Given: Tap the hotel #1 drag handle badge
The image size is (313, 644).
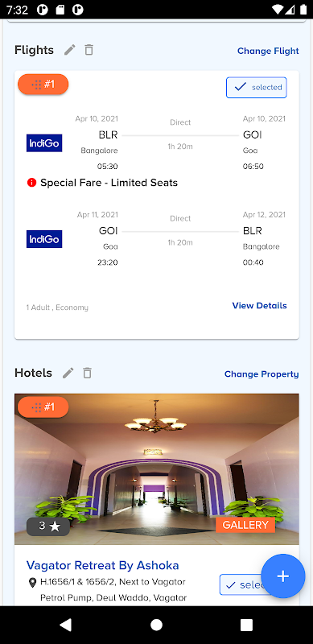Looking at the screenshot, I should pyautogui.click(x=43, y=407).
